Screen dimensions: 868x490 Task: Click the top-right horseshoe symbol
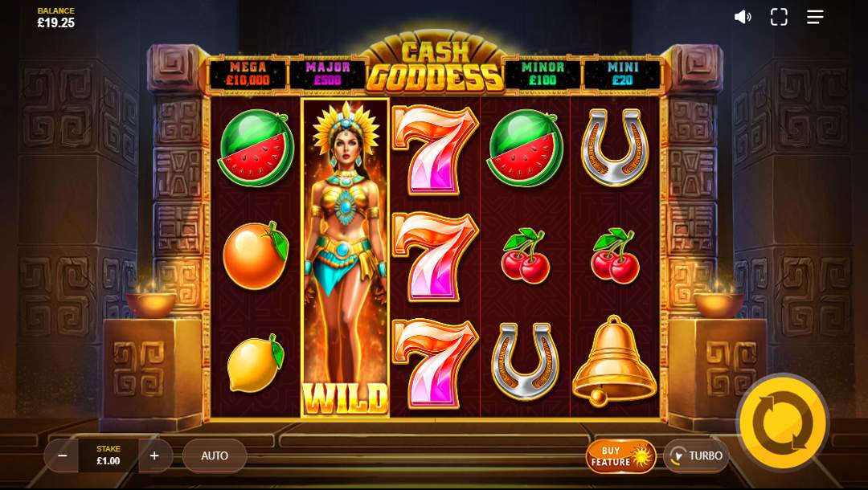[x=615, y=147]
